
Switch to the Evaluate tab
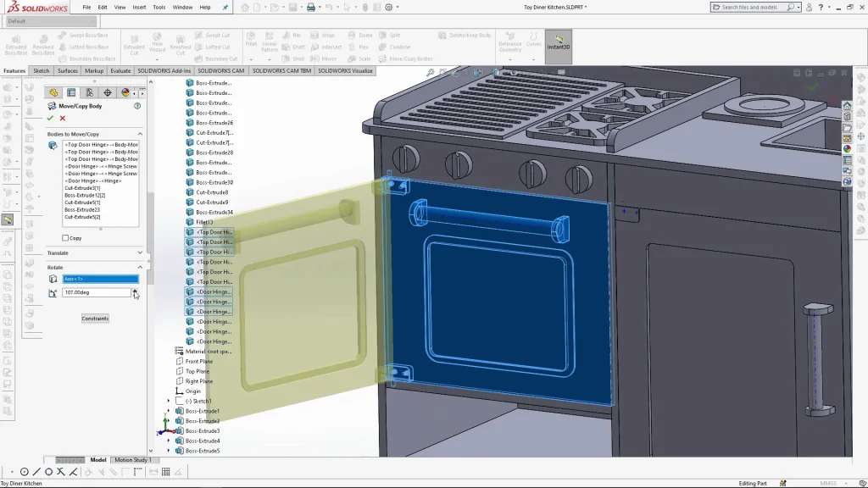(120, 71)
